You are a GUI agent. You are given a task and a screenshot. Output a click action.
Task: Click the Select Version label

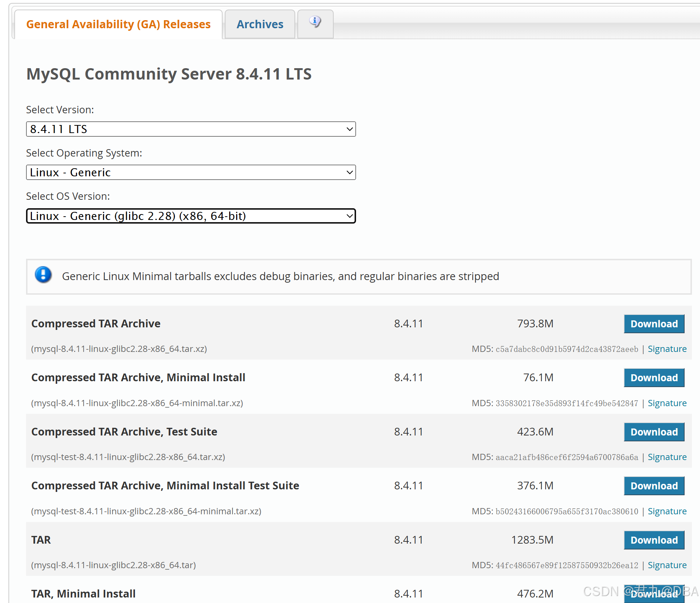pos(60,110)
